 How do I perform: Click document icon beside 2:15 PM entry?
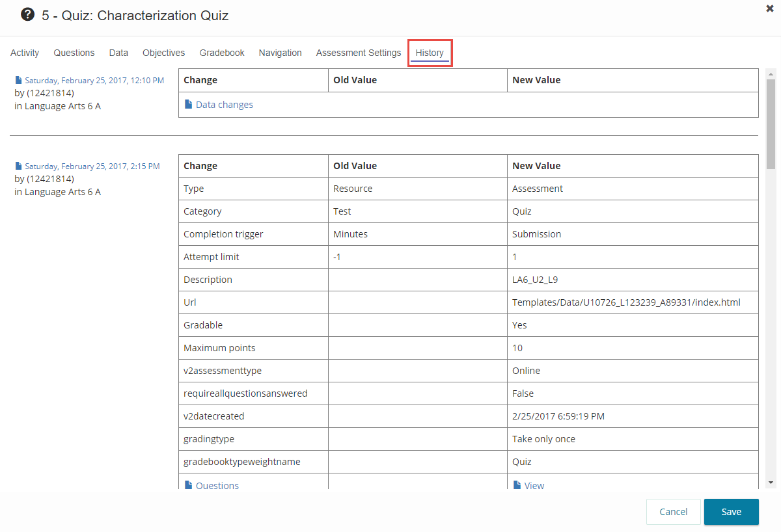[x=19, y=166]
